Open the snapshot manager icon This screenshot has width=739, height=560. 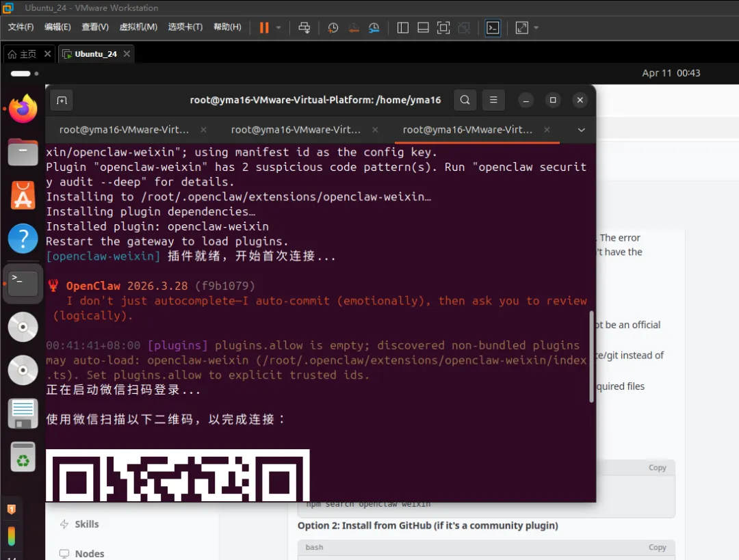coord(374,28)
